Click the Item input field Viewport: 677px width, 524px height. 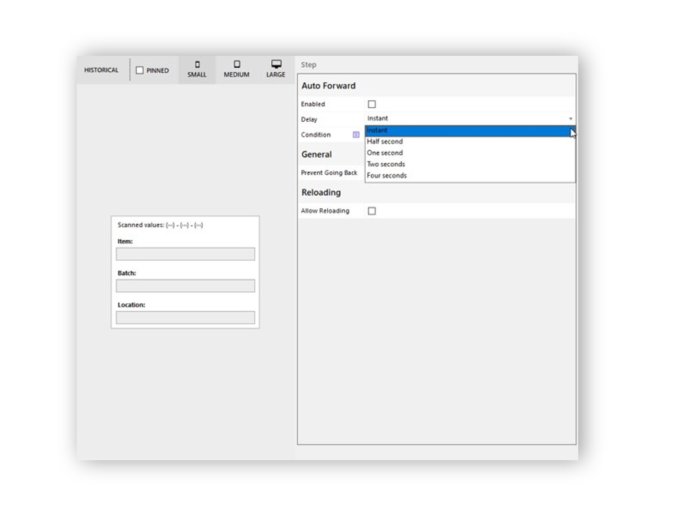click(185, 254)
